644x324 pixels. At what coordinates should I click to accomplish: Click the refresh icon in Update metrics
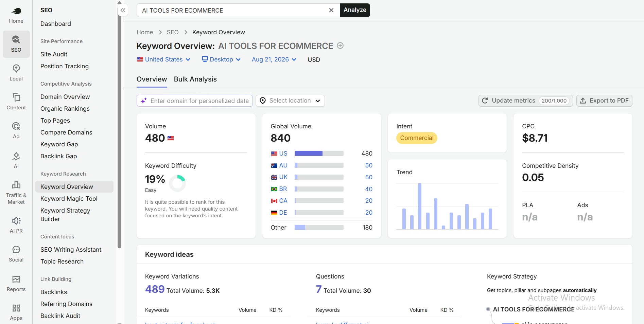485,101
